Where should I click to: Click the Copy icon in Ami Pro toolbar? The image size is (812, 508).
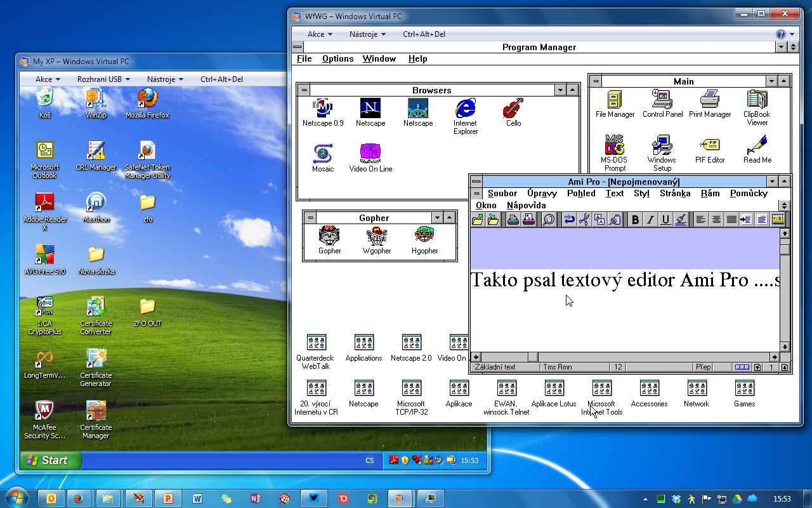click(599, 220)
